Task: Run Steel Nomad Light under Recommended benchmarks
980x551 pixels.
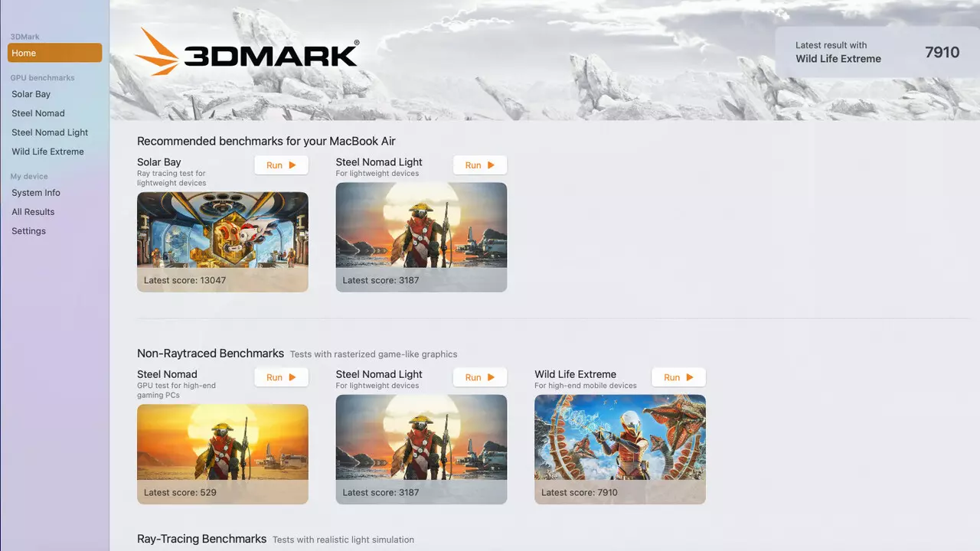Action: 480,165
